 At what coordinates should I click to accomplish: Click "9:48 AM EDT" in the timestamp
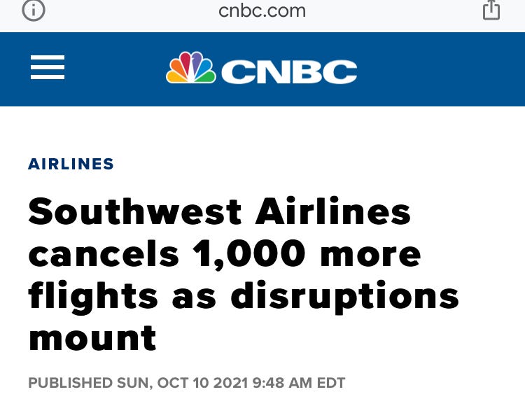click(299, 383)
